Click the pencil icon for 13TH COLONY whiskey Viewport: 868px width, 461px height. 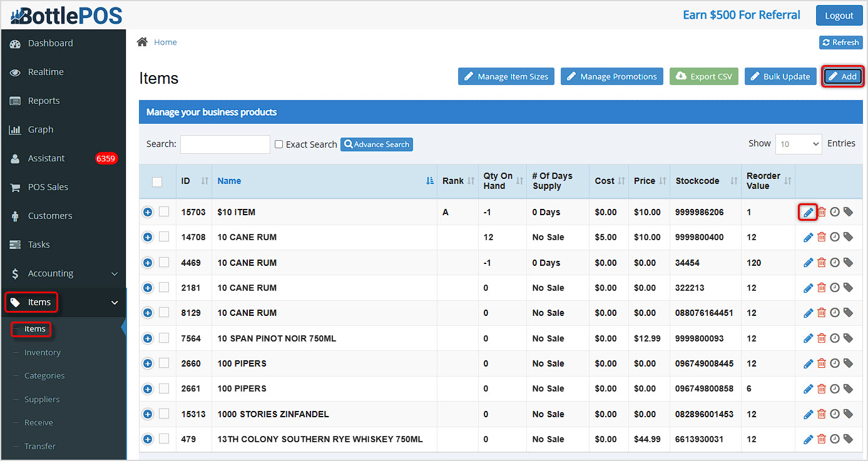coord(808,439)
